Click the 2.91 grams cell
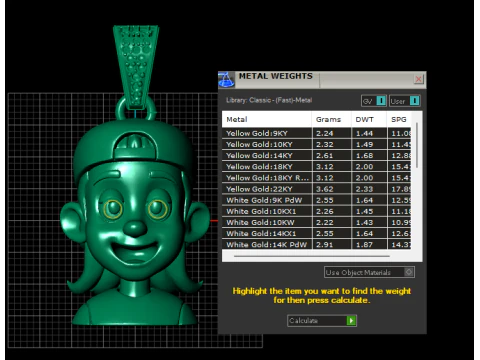 331,244
